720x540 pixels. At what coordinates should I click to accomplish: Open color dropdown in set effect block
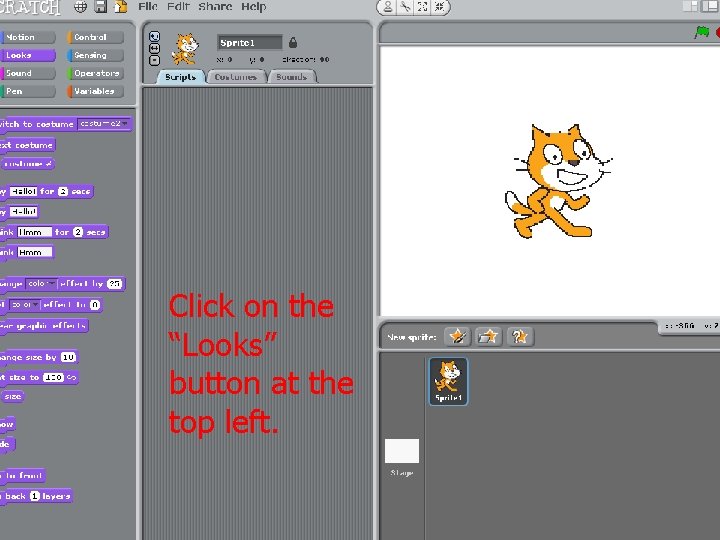tap(25, 304)
